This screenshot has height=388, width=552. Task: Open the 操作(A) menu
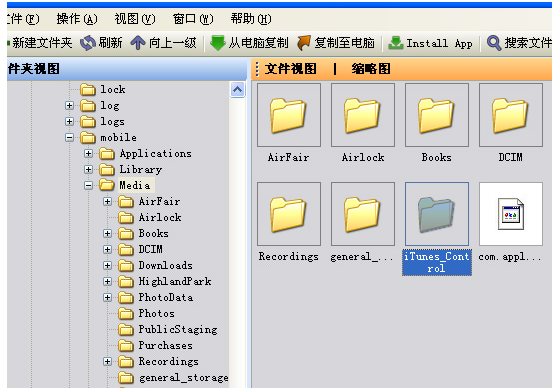pyautogui.click(x=77, y=19)
